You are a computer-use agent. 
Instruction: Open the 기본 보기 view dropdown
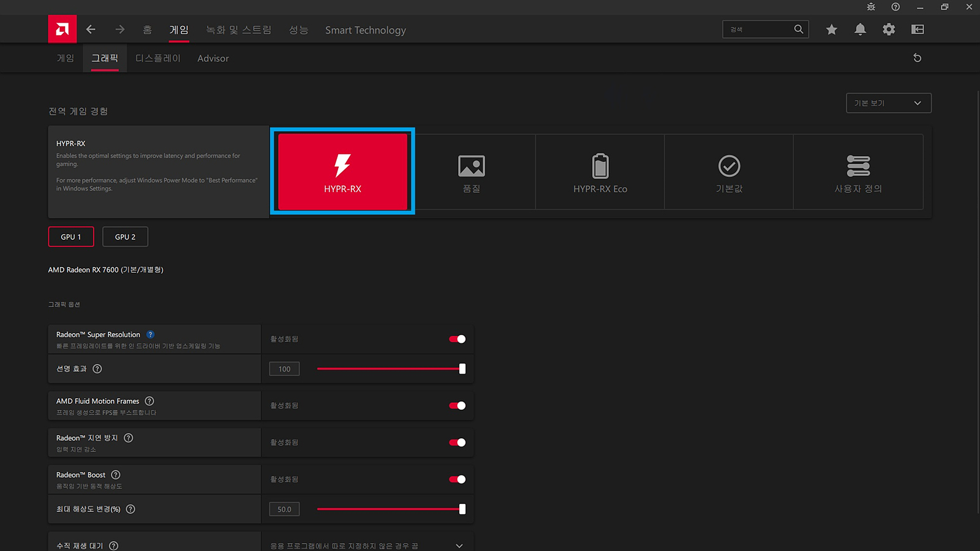(x=888, y=103)
